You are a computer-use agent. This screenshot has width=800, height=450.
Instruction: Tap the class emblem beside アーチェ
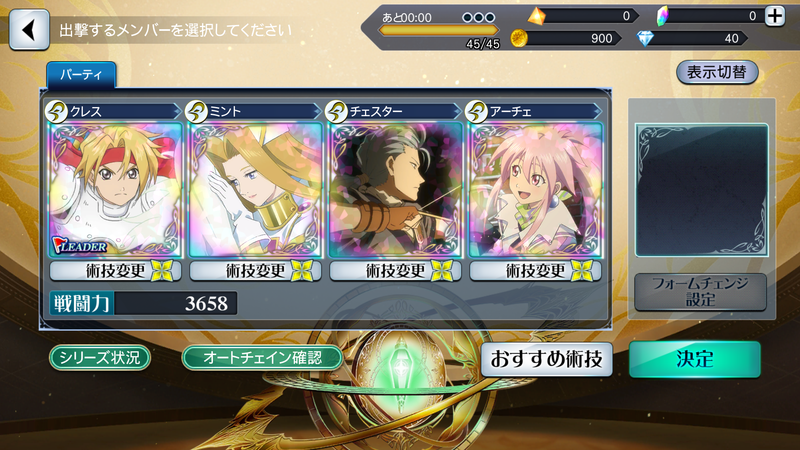(x=477, y=111)
